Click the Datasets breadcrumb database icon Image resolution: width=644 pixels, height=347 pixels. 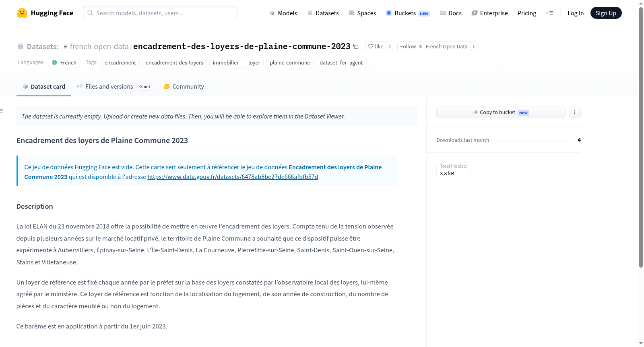tap(21, 47)
